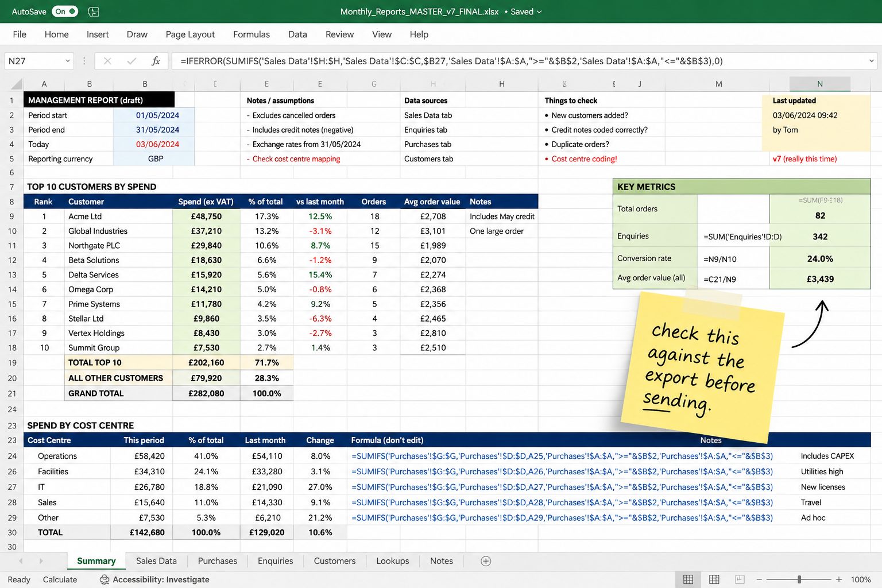Open the Review ribbon tab
This screenshot has height=588, width=882.
coord(339,34)
